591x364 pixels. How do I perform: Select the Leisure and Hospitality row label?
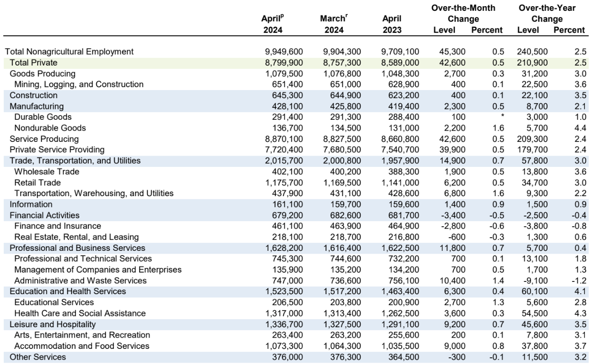point(53,324)
